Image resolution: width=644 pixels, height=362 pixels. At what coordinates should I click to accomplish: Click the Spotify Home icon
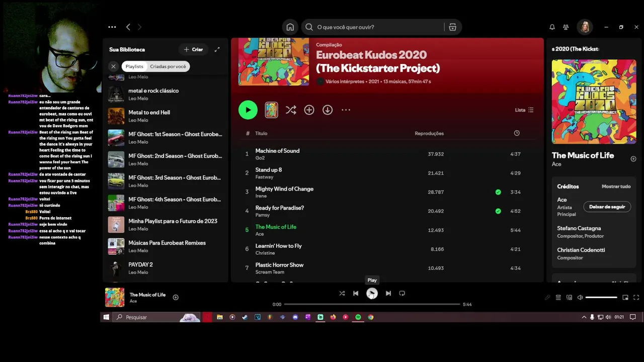pyautogui.click(x=290, y=27)
